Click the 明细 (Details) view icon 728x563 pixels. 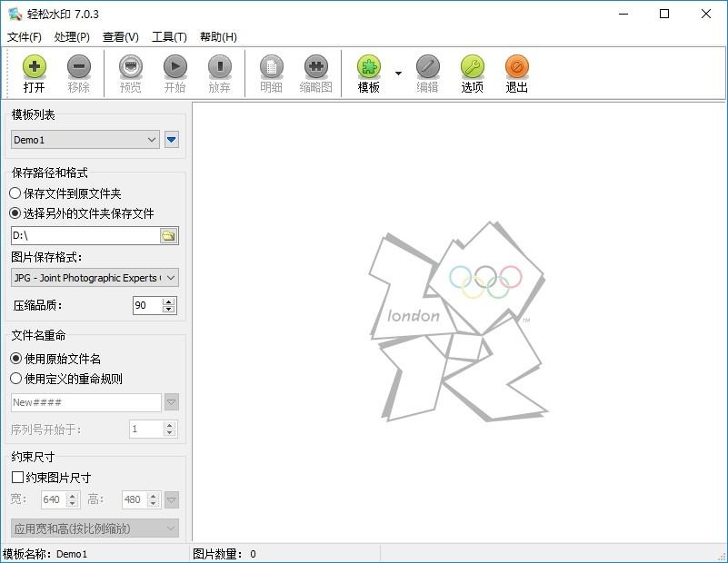(x=271, y=67)
